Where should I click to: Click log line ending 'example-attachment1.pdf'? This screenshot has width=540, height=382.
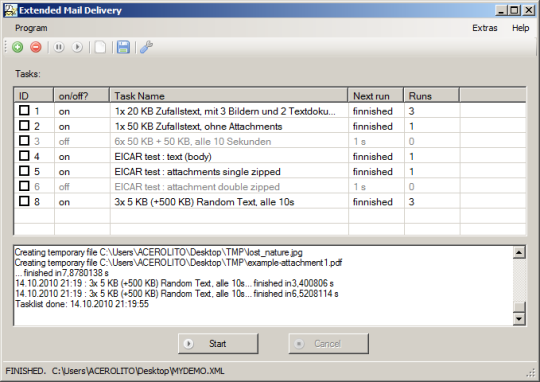coord(178,262)
